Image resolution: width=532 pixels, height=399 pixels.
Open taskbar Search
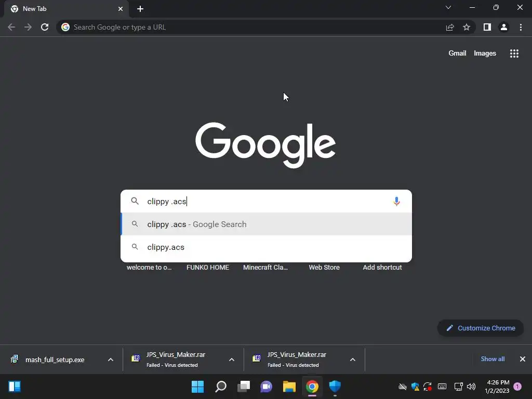pyautogui.click(x=221, y=387)
